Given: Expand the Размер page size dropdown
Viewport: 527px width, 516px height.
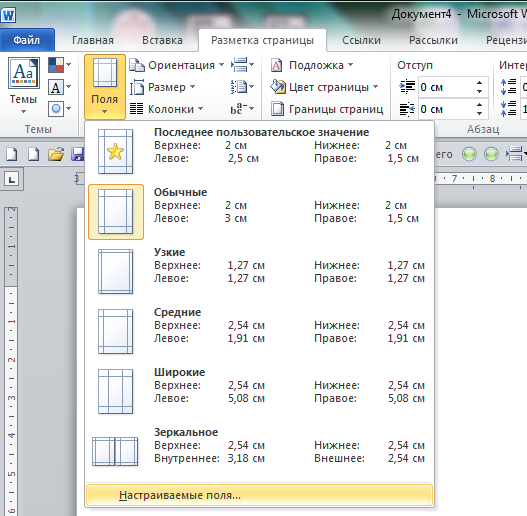Looking at the screenshot, I should point(163,87).
